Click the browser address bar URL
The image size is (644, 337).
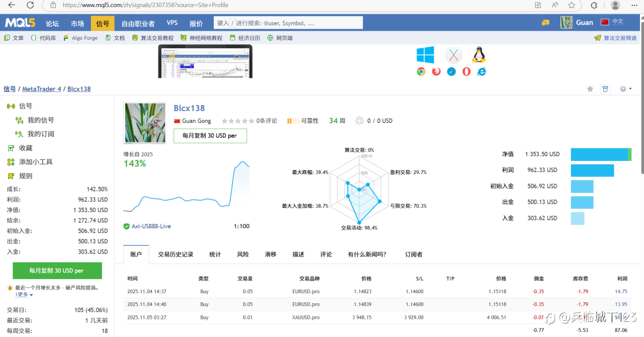(x=145, y=5)
